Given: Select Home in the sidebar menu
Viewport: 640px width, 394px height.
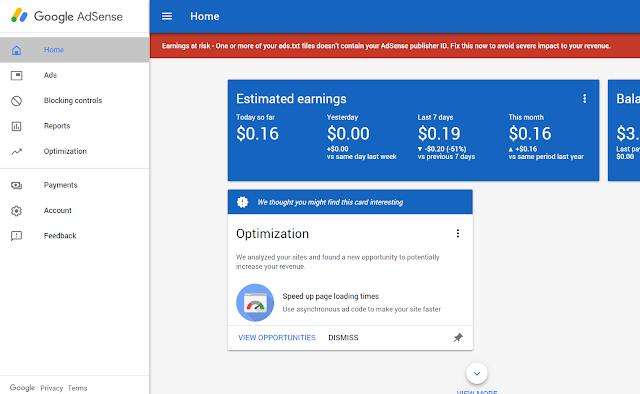Looking at the screenshot, I should (x=75, y=50).
